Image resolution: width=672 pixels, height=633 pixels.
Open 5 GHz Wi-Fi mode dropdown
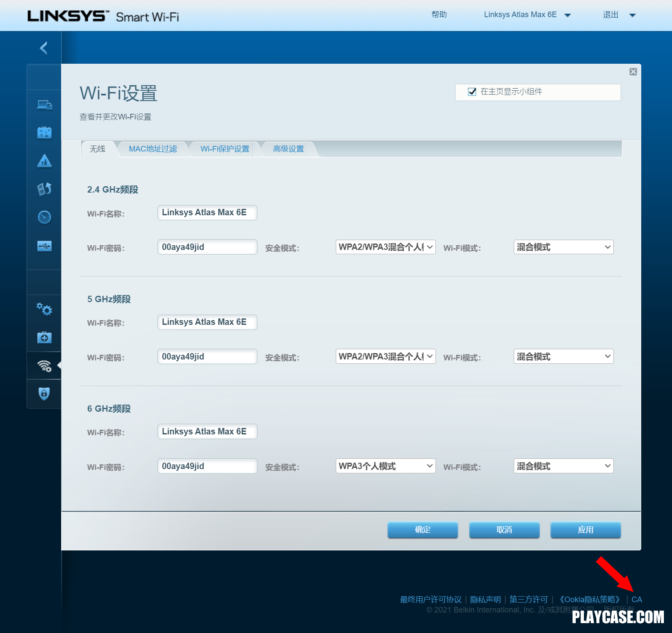click(x=564, y=357)
